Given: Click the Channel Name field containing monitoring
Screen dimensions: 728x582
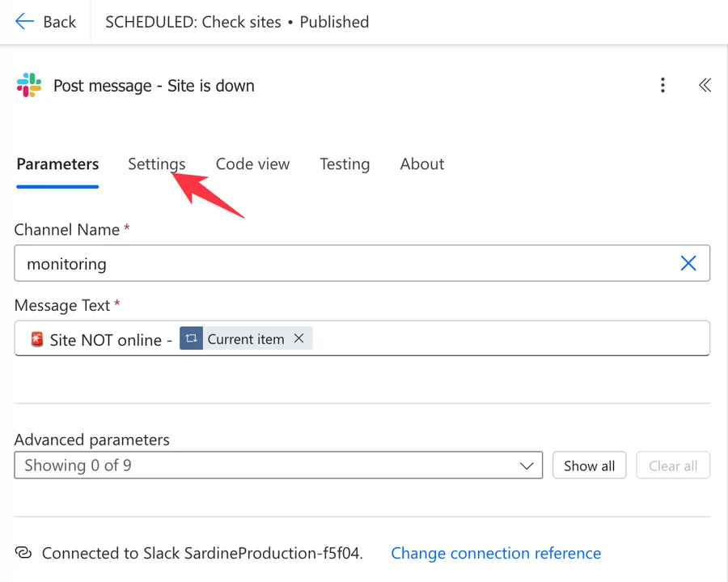Looking at the screenshot, I should click(340, 264).
